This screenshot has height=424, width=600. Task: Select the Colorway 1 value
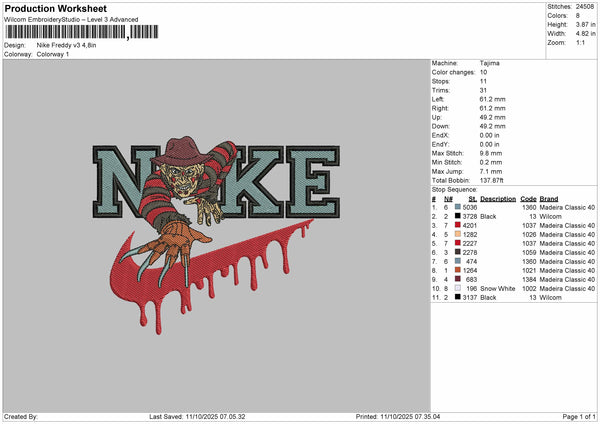pyautogui.click(x=53, y=54)
